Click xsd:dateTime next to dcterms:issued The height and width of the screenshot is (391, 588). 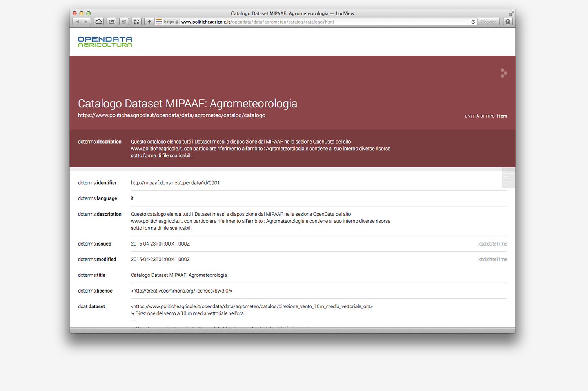click(493, 244)
